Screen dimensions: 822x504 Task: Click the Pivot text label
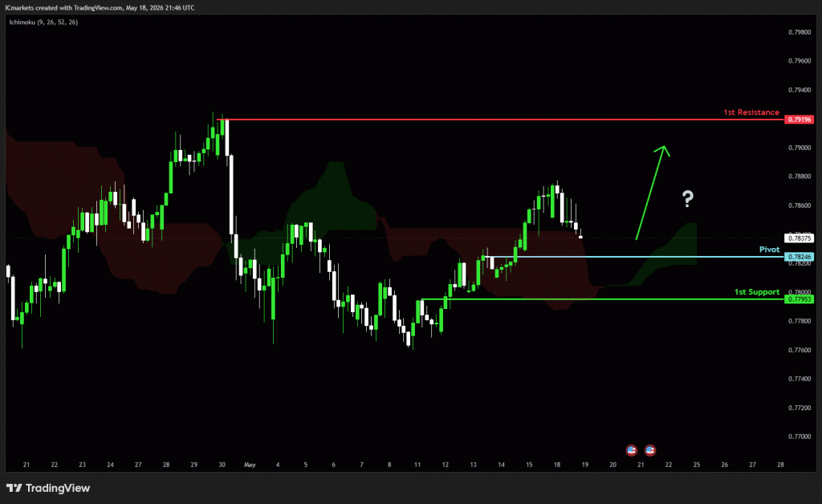[769, 250]
